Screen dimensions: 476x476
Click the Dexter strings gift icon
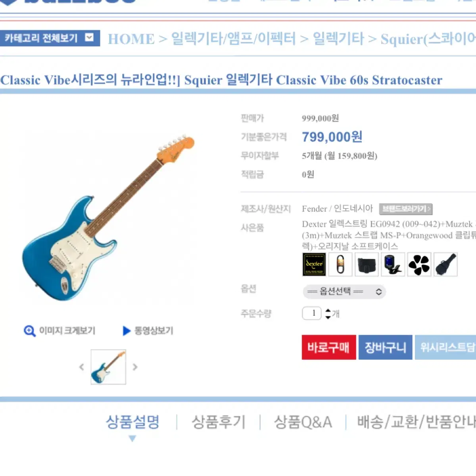coord(314,264)
